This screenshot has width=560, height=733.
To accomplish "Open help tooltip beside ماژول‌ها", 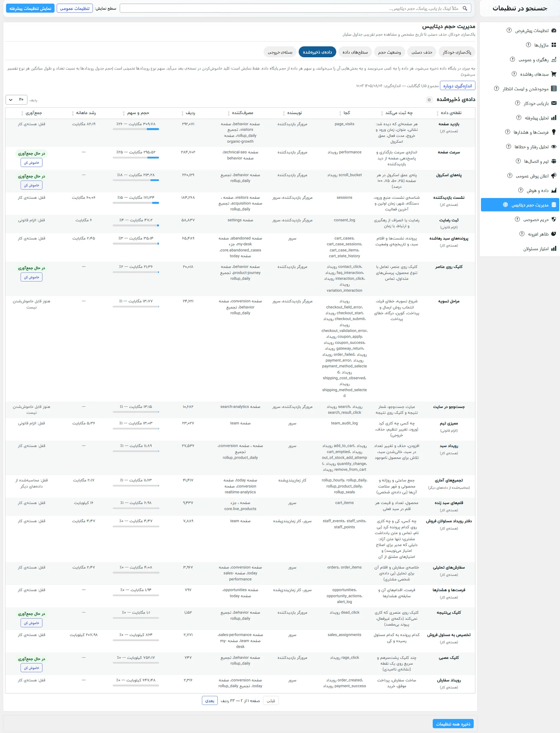I will (528, 45).
